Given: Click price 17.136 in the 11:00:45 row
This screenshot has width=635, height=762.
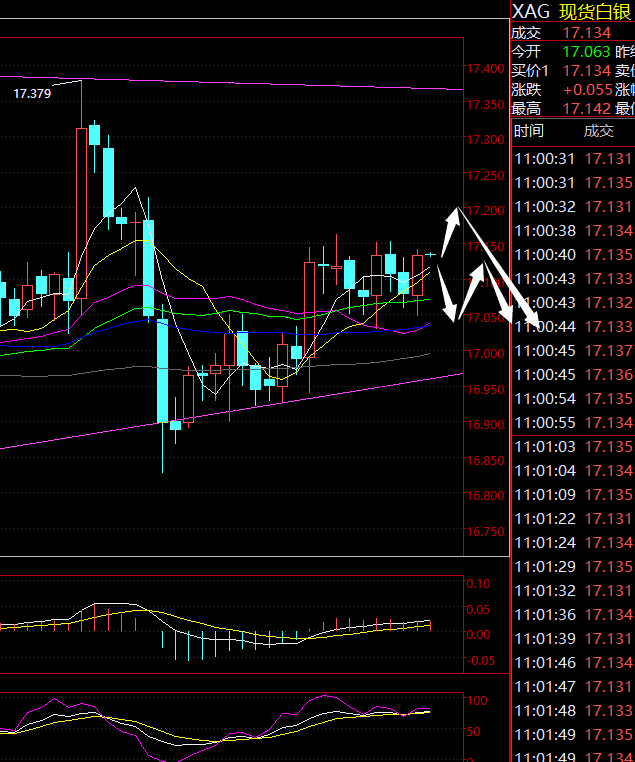Looking at the screenshot, I should pos(609,375).
